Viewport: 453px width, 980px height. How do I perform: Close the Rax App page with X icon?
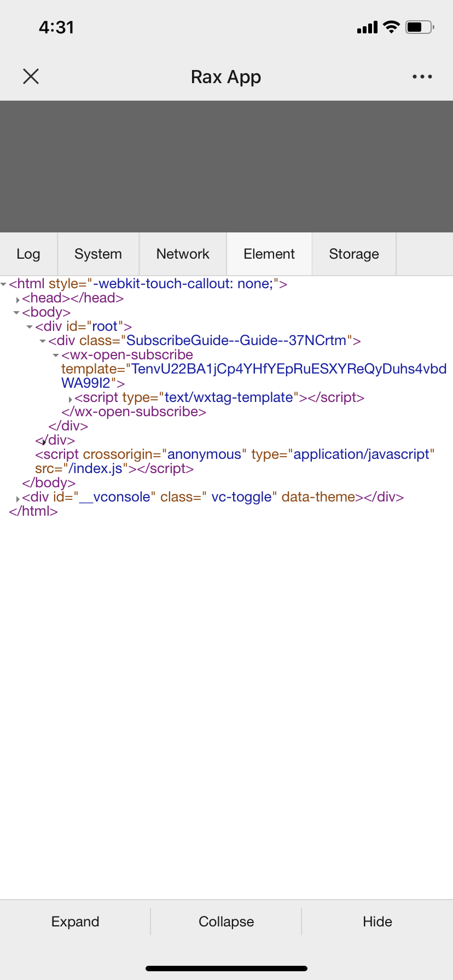pyautogui.click(x=31, y=77)
